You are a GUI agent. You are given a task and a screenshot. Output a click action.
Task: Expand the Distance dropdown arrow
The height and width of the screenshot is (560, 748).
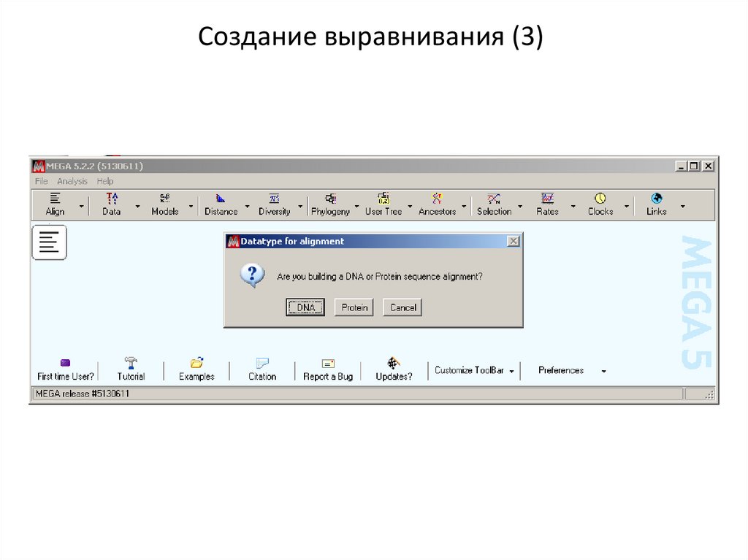[247, 207]
